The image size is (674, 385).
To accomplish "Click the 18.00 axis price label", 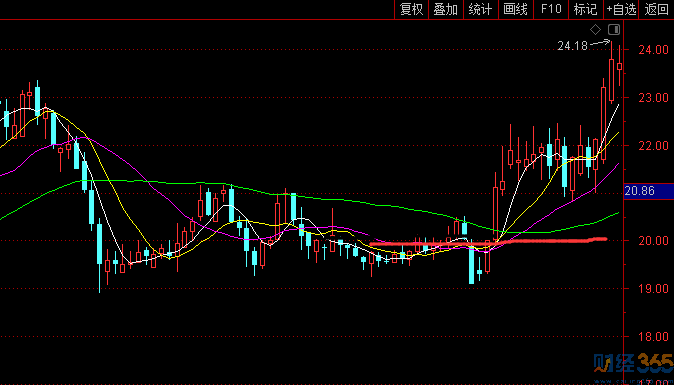I will [x=653, y=336].
